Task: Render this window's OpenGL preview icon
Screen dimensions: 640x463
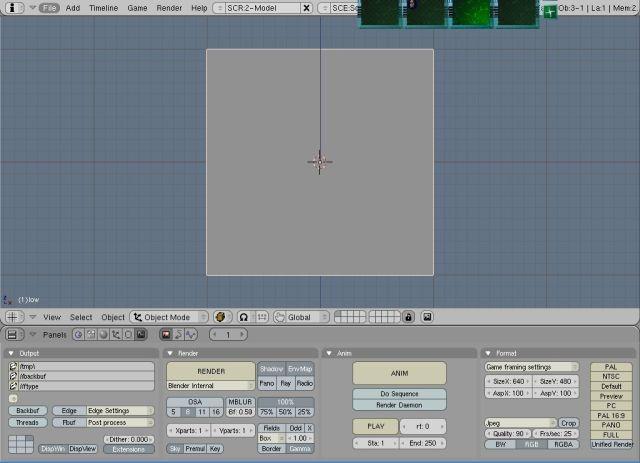Action: (427, 317)
